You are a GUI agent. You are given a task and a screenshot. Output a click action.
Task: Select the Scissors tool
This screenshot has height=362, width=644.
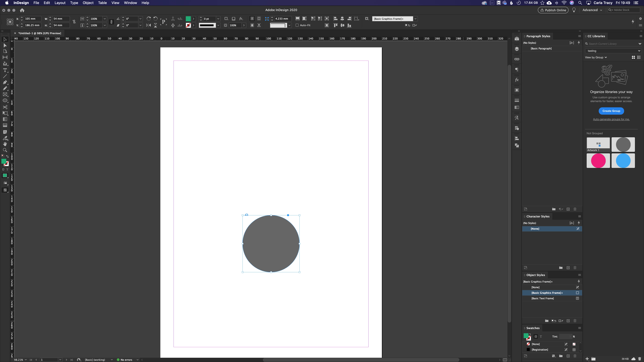pyautogui.click(x=5, y=107)
